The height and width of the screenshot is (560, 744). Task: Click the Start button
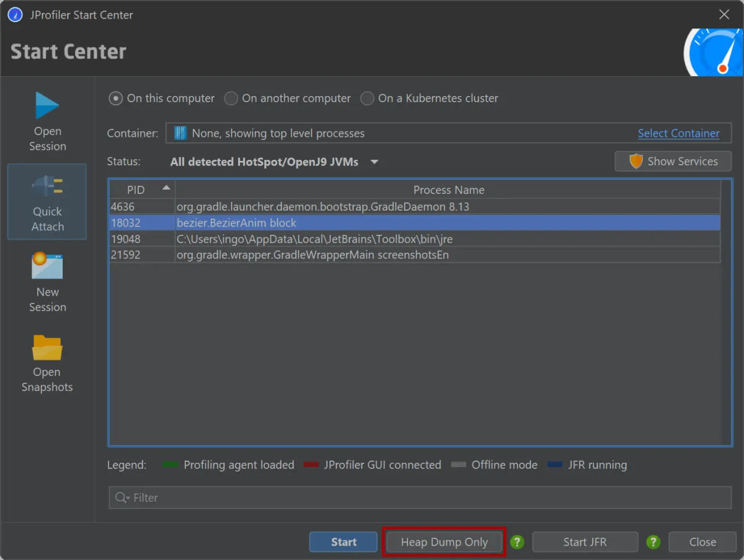[343, 542]
